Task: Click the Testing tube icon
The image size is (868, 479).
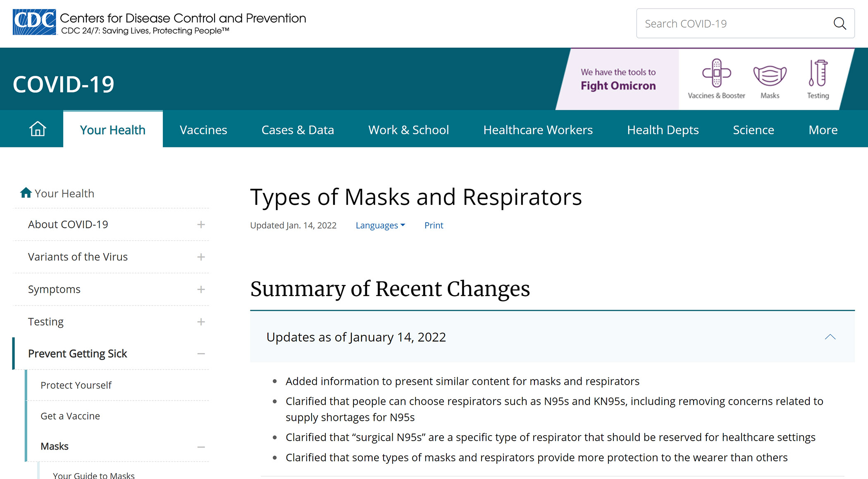Action: [818, 74]
